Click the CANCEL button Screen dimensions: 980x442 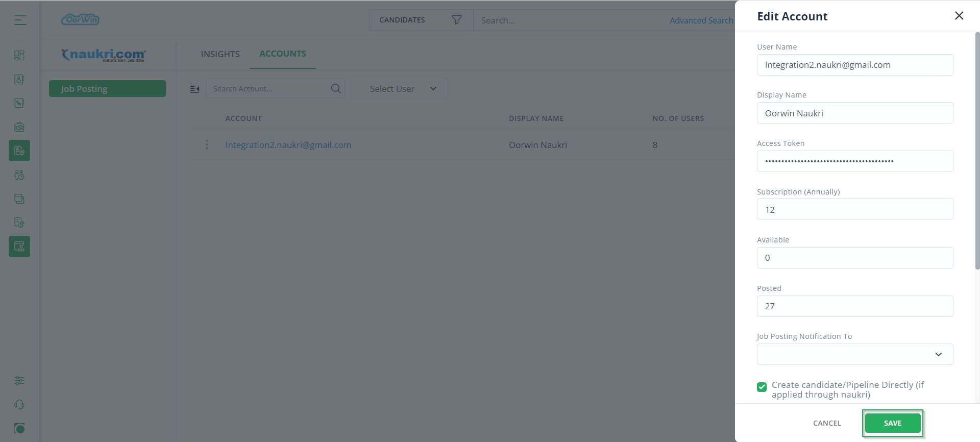[827, 423]
